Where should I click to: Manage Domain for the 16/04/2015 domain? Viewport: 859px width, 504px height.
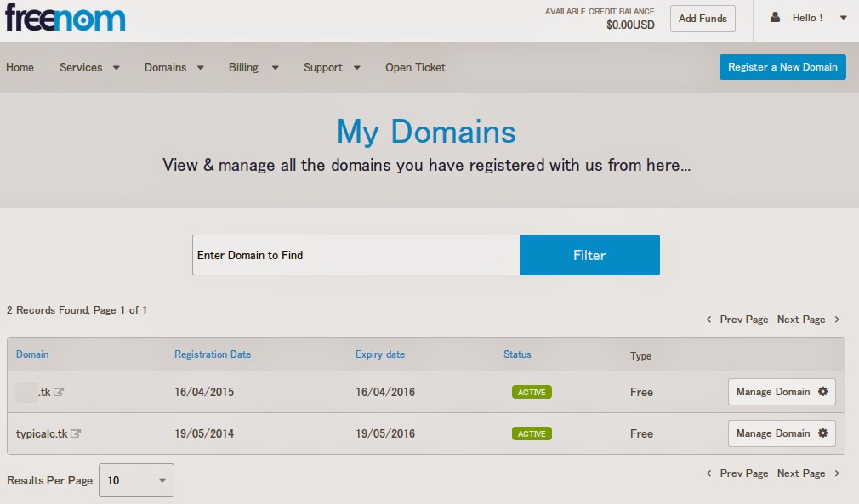click(782, 392)
